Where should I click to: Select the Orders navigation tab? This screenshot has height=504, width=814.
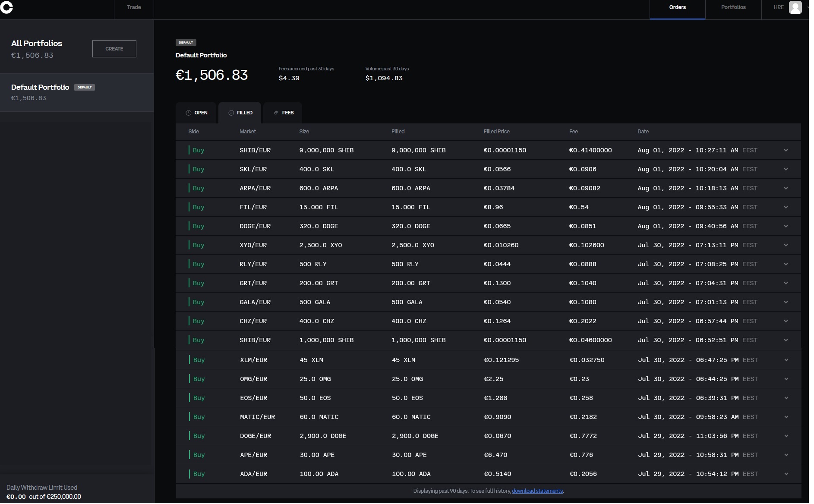[x=677, y=7]
